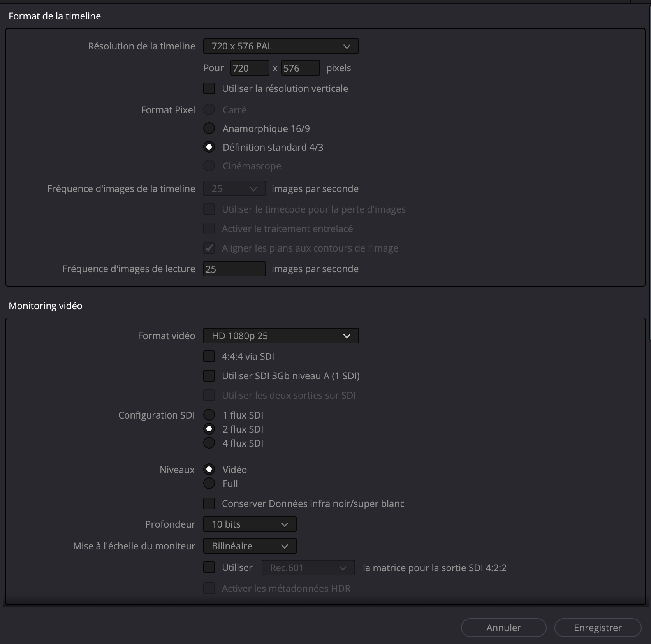651x644 pixels.
Task: Select 2 flux SDI configuration
Action: 209,429
